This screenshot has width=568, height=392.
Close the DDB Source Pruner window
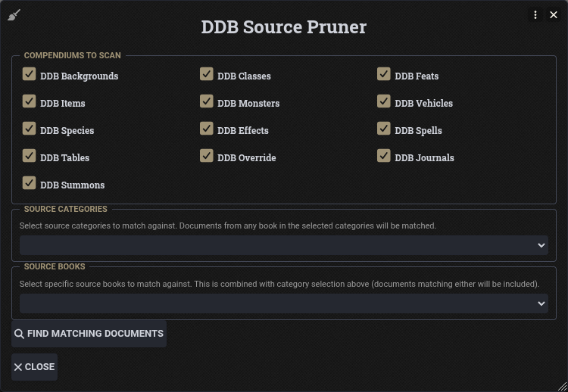coord(553,15)
